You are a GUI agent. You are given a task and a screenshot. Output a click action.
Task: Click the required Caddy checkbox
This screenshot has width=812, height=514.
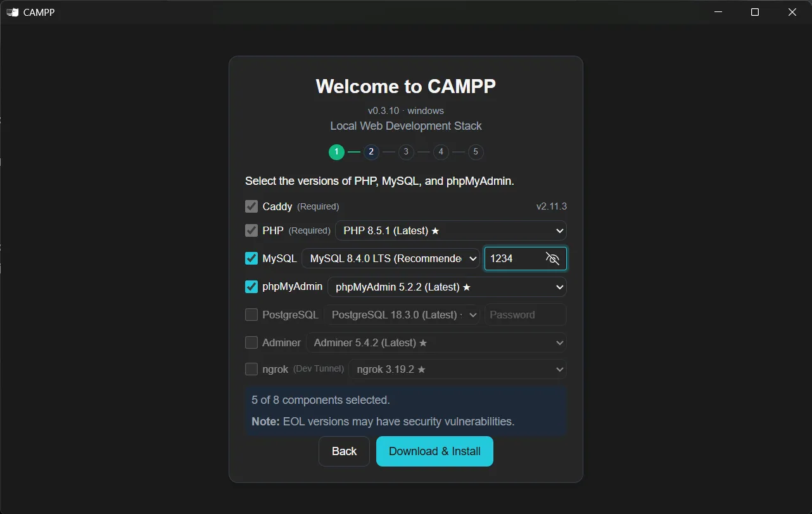tap(251, 206)
